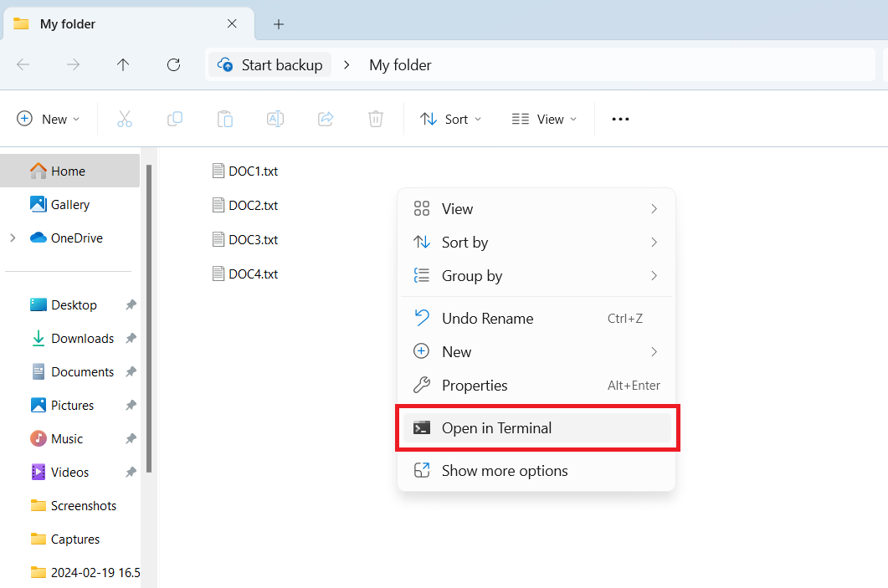The height and width of the screenshot is (588, 888).
Task: Add a new tab with plus button
Action: pyautogui.click(x=279, y=24)
